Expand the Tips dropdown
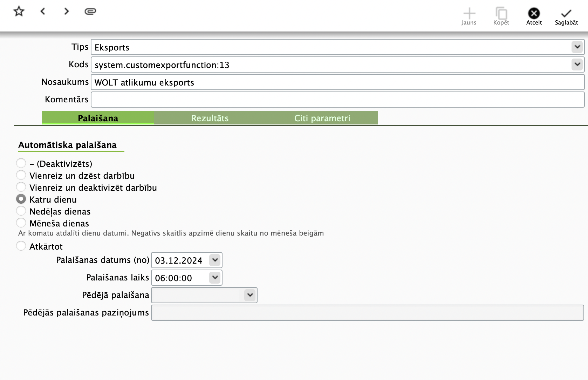The width and height of the screenshot is (588, 380). [577, 47]
